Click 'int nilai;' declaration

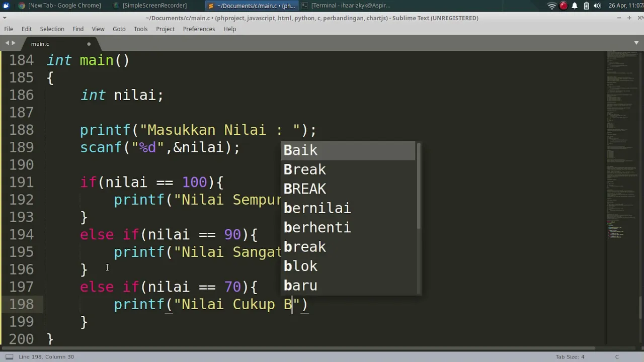[x=122, y=95]
